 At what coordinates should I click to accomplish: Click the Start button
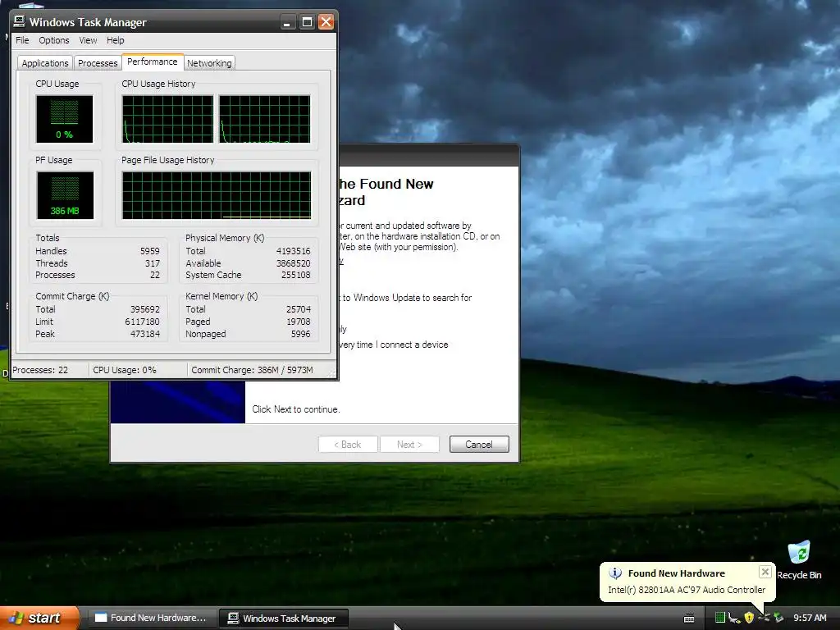40,618
